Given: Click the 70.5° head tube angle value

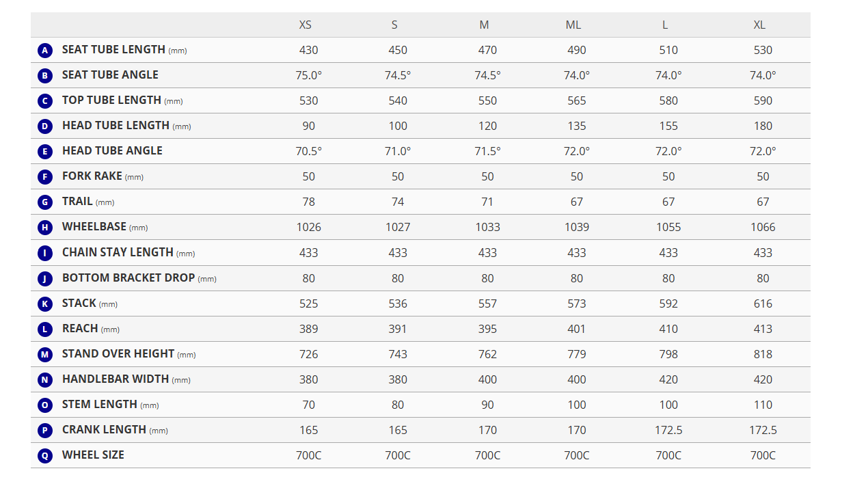Looking at the screenshot, I should pos(309,151).
